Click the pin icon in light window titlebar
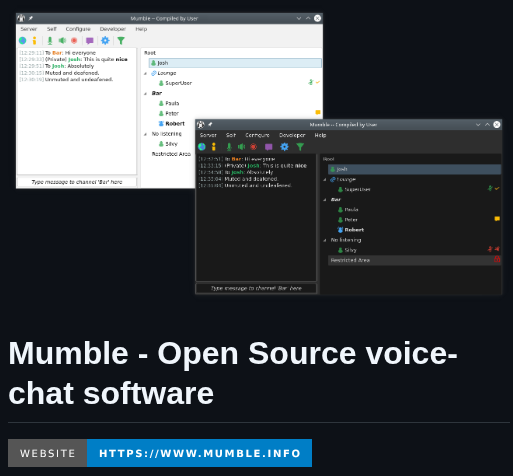Screen dimensions: 513x476 (x=31, y=18)
